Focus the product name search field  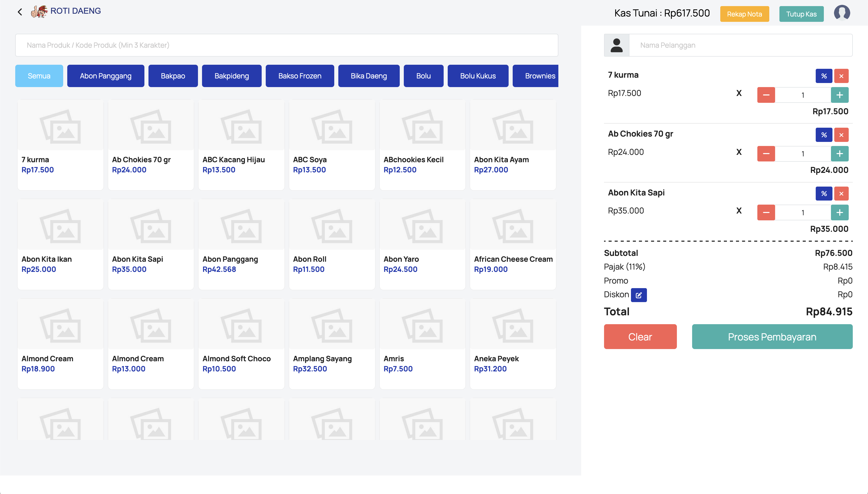click(286, 45)
